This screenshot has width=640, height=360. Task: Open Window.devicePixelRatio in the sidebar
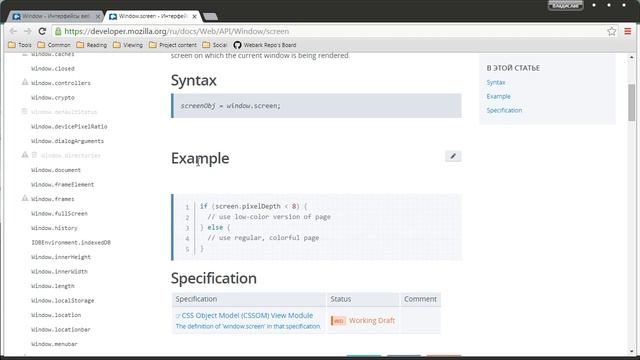(69, 127)
